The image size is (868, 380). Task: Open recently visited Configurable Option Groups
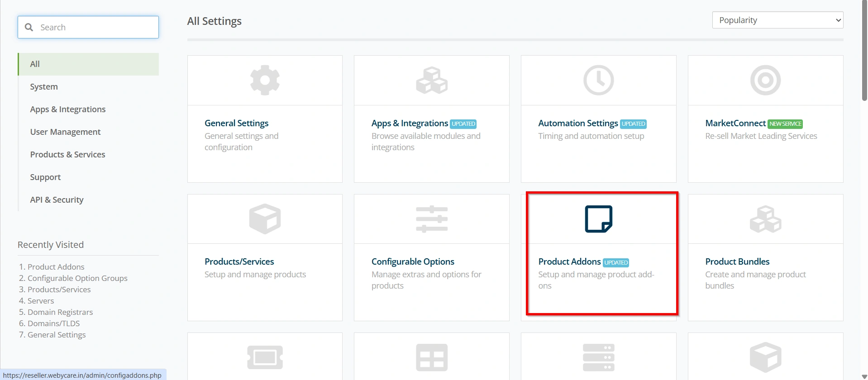pyautogui.click(x=77, y=278)
